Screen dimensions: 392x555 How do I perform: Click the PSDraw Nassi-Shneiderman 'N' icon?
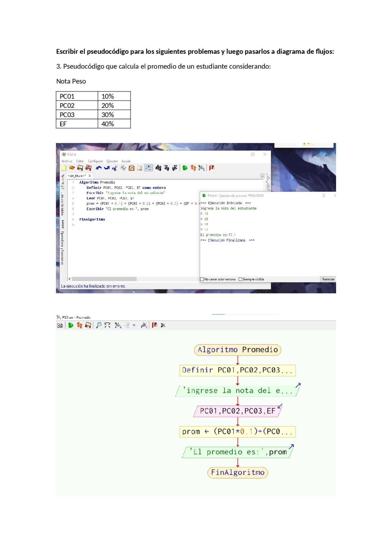[x=127, y=325]
